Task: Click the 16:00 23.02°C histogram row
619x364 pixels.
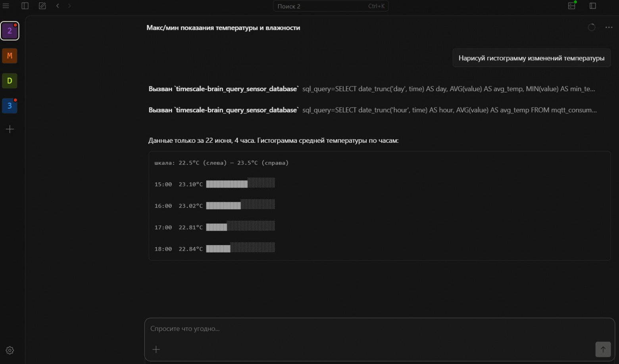Action: [215, 205]
